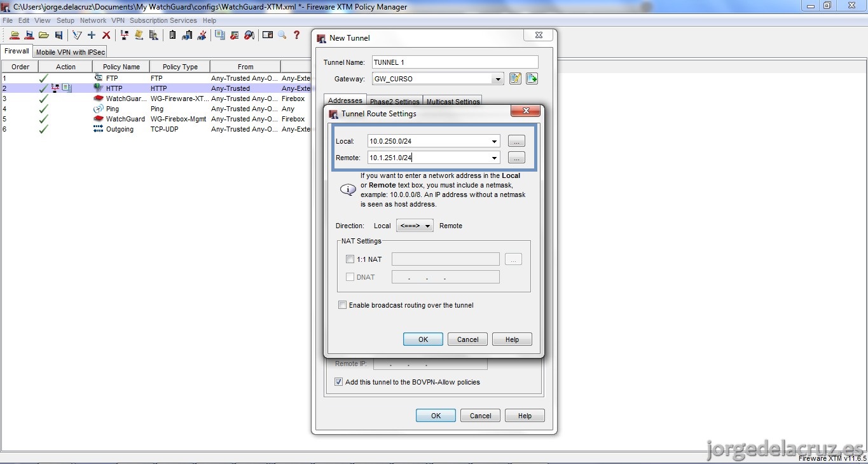Cancel the Tunnel Route Settings dialog
This screenshot has width=868, height=464.
click(467, 339)
